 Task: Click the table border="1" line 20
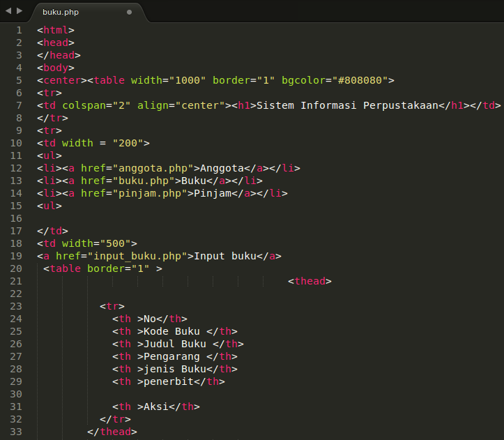click(102, 268)
